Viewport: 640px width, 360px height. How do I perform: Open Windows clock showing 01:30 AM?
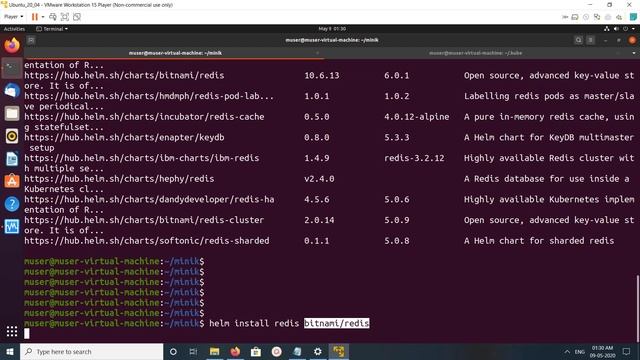(x=602, y=351)
